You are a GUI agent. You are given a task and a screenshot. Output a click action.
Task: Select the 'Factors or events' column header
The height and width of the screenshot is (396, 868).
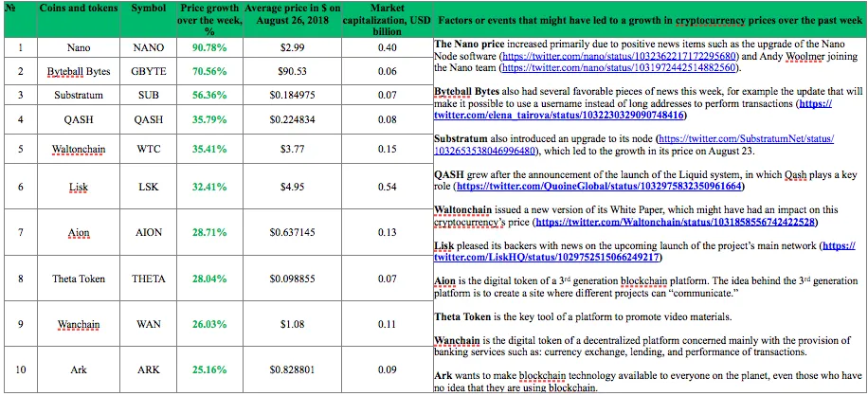point(650,21)
